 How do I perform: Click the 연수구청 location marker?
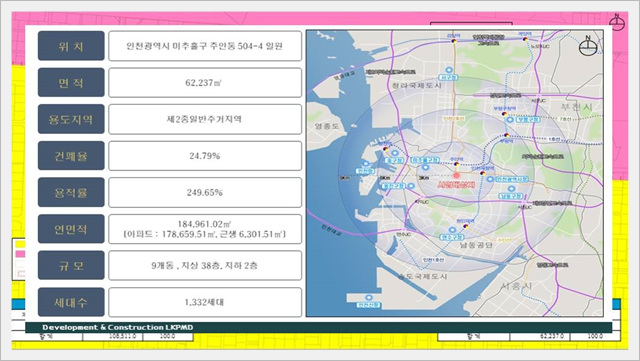(x=452, y=230)
